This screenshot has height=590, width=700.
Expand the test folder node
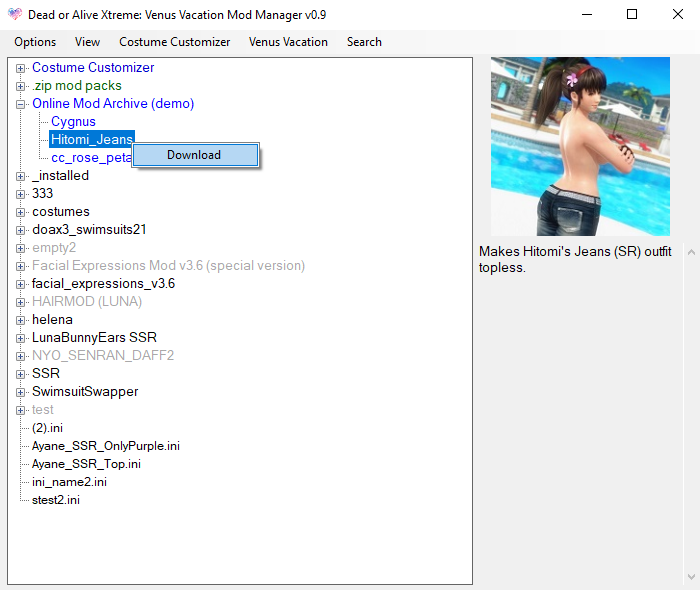[20, 410]
